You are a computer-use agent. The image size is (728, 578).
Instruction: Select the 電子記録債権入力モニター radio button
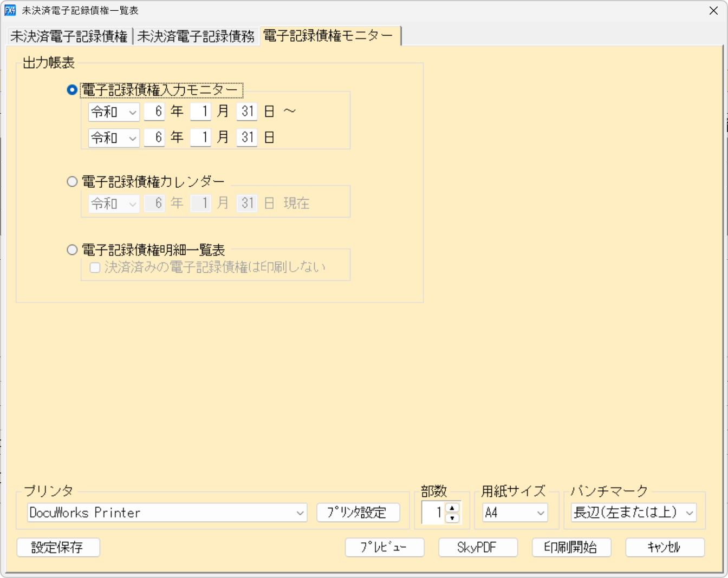(x=71, y=90)
